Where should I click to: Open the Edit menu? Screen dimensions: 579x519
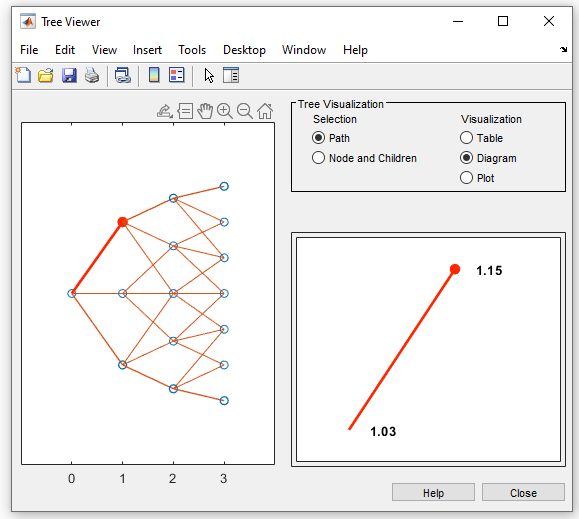pos(65,50)
